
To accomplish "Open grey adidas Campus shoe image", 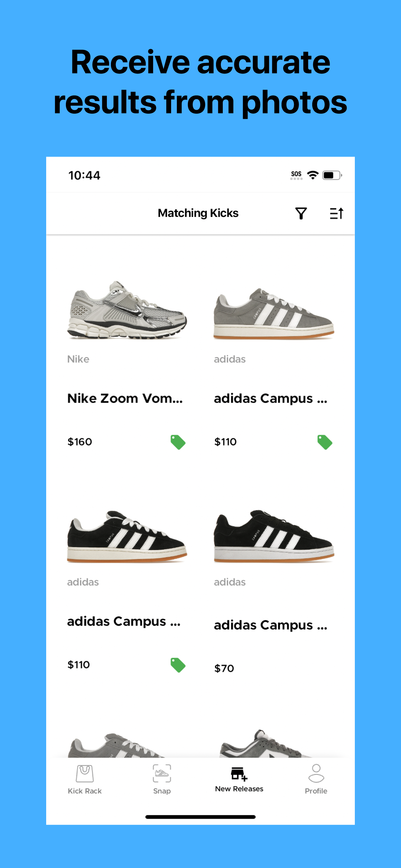I will pos(273,313).
